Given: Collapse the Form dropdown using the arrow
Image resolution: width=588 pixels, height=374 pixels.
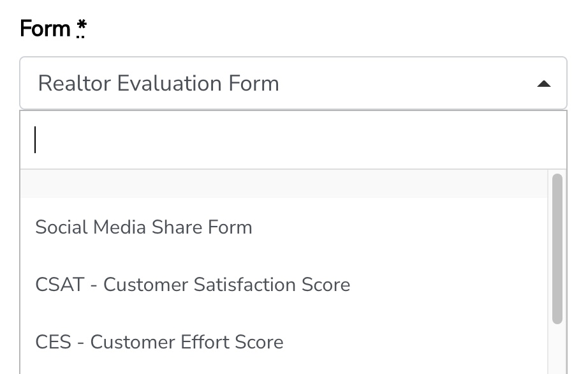Looking at the screenshot, I should click(543, 84).
